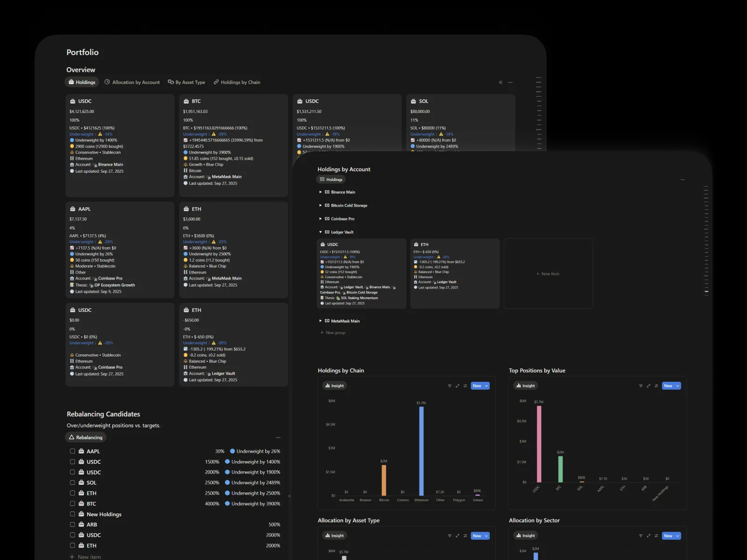Open ellipsis menu for Rebalancing view
The image size is (747, 560).
pos(278,438)
